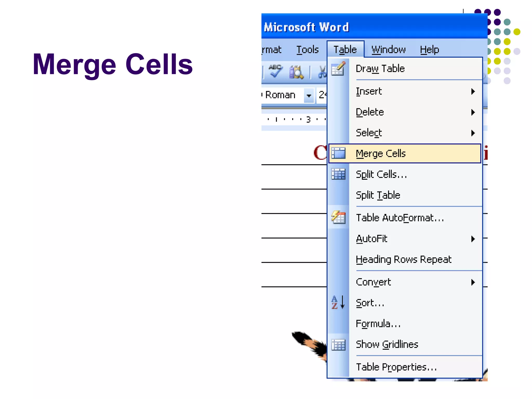Click the Show Gridlines icon

[338, 345]
